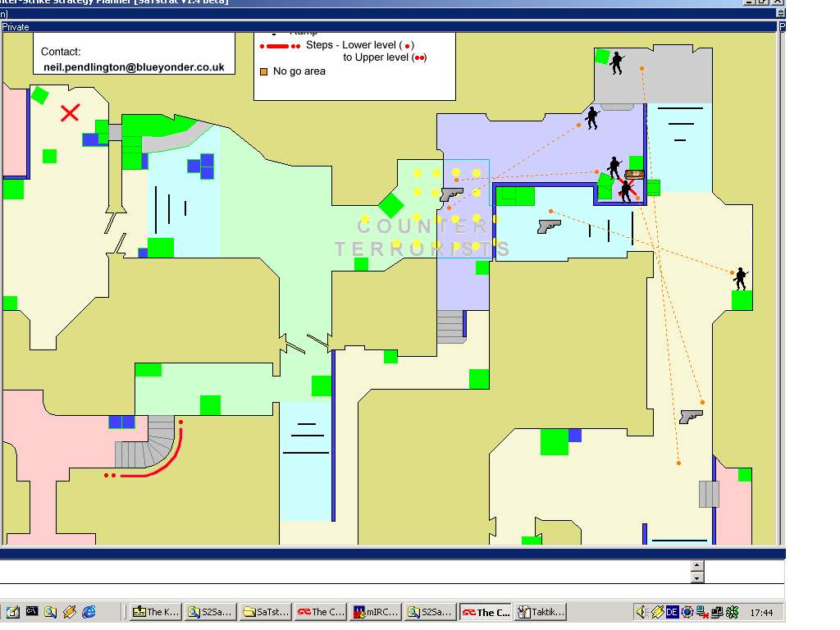Click the pistol icon in the light-blue room
This screenshot has width=840, height=630.
pyautogui.click(x=549, y=226)
